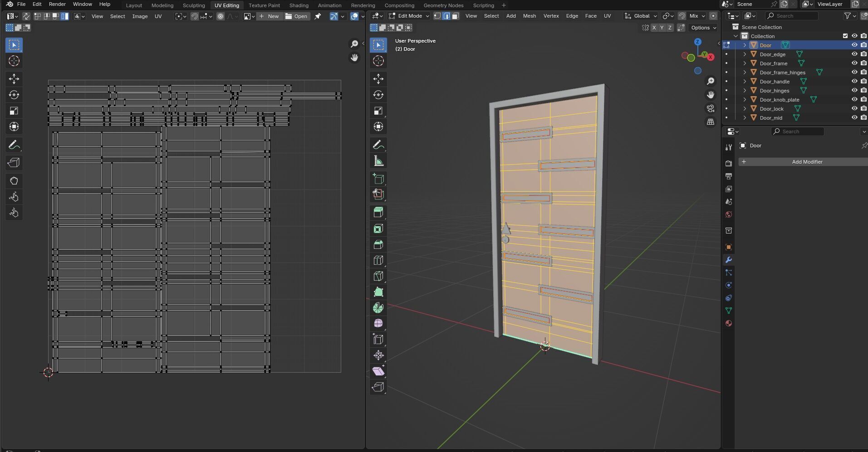Select the Cursor tool in the 3D viewport toolbar
The image size is (868, 452).
pos(378,61)
